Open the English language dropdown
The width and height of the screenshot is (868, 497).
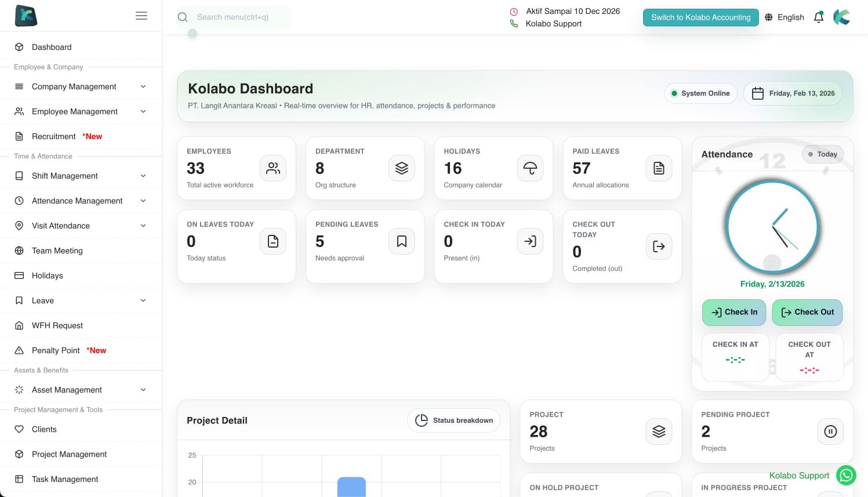coord(785,17)
